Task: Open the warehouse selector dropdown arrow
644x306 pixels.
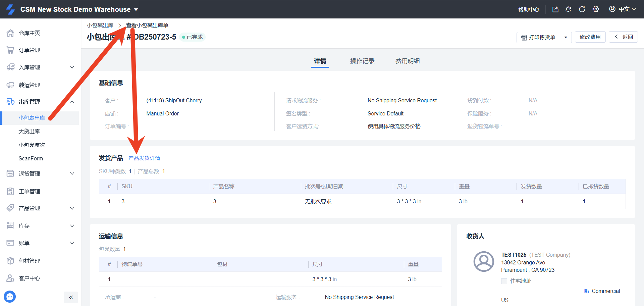Action: point(136,10)
